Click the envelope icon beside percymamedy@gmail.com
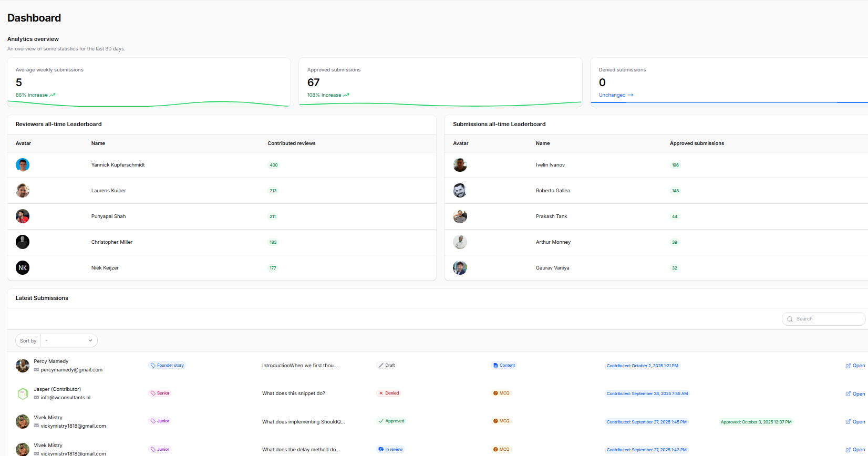 point(36,370)
